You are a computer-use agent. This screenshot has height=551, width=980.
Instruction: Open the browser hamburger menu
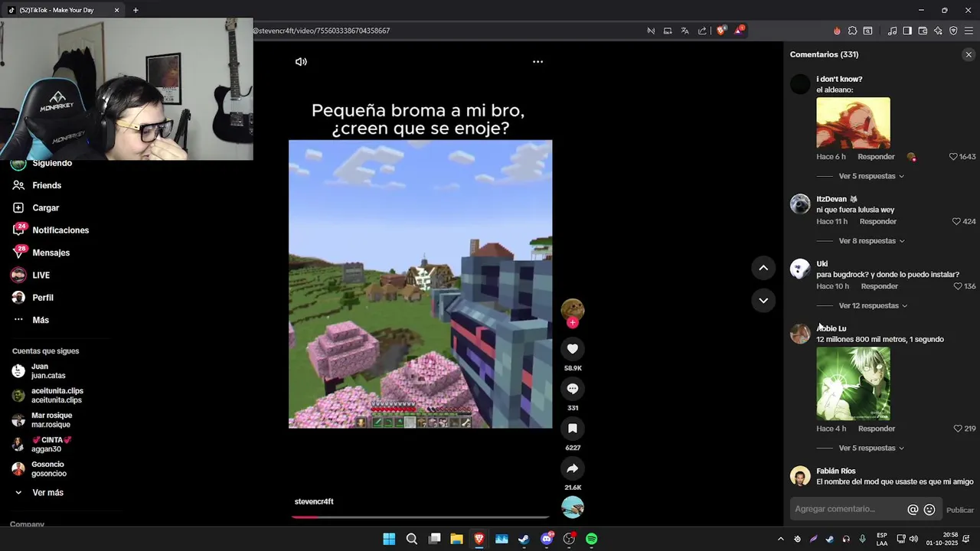click(x=969, y=31)
